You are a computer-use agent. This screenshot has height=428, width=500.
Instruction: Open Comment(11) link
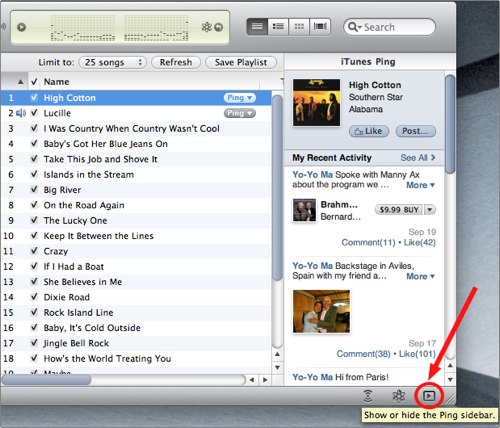368,242
